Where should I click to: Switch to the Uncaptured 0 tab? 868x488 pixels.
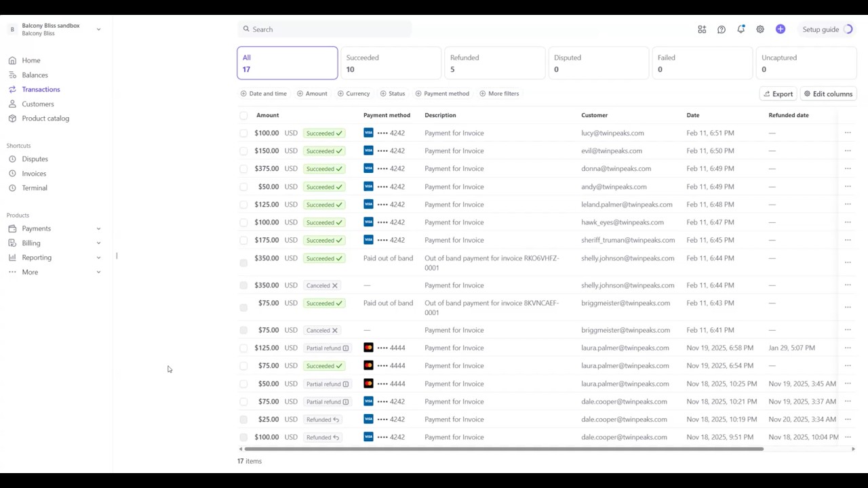click(806, 63)
